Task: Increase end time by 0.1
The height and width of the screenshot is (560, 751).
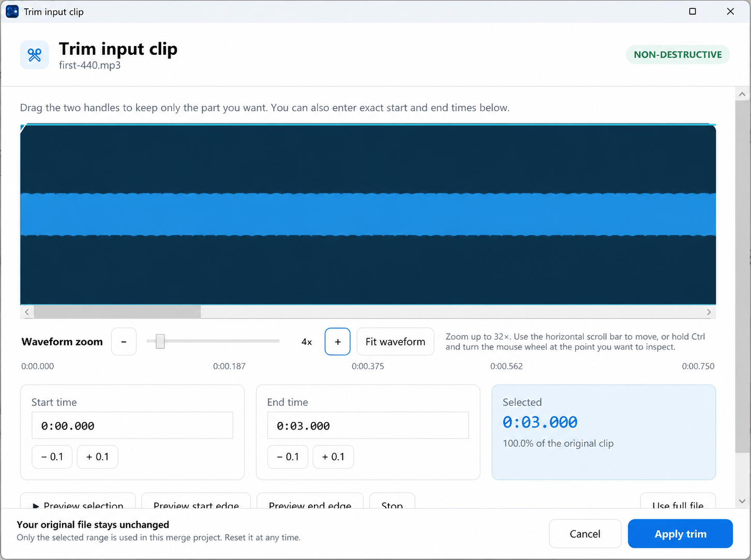Action: click(334, 457)
